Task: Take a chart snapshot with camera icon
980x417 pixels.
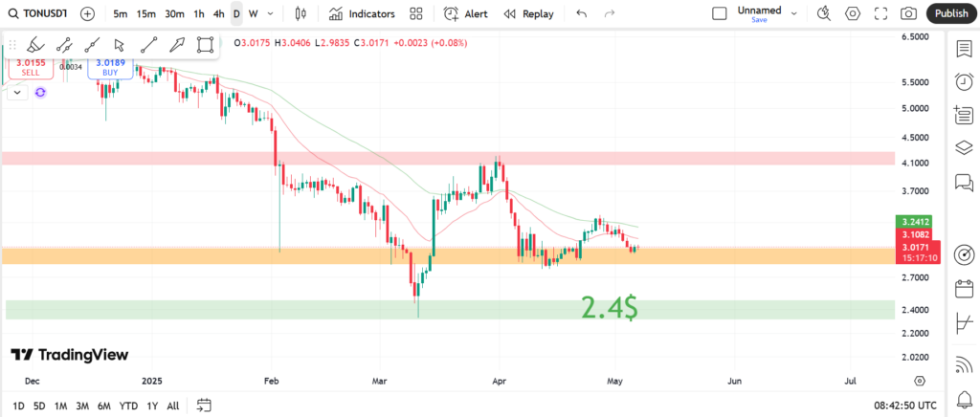Action: (x=909, y=13)
